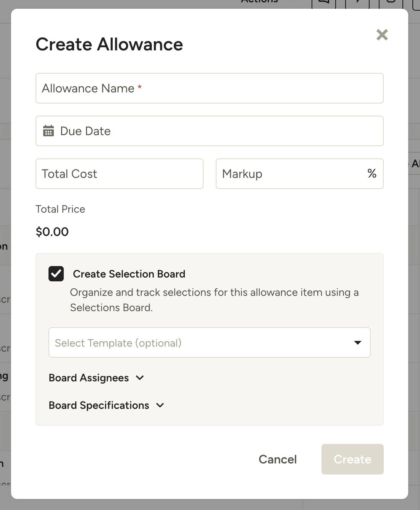The width and height of the screenshot is (420, 510).
Task: Click the $0.00 Total Price value
Action: (52, 232)
